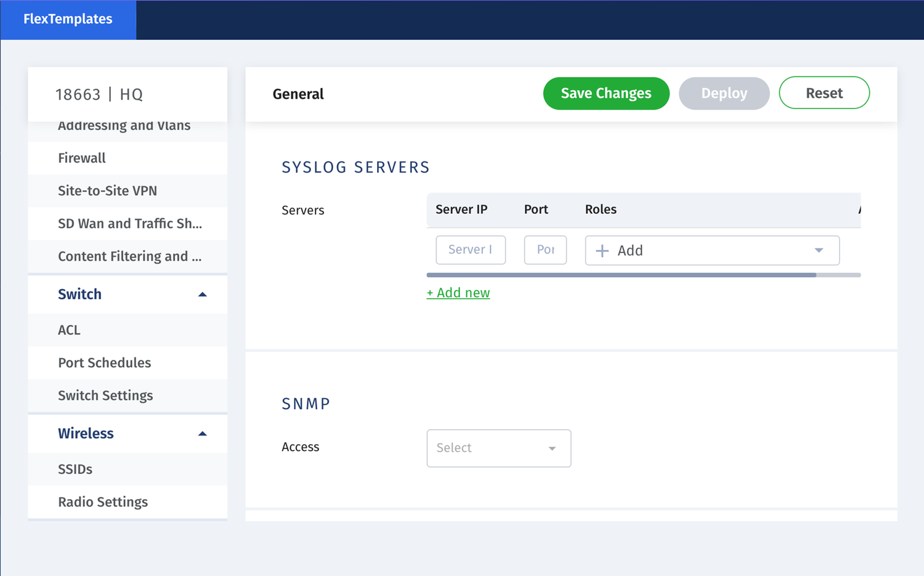Open SD Wan and Traffic Shaping

pos(129,224)
